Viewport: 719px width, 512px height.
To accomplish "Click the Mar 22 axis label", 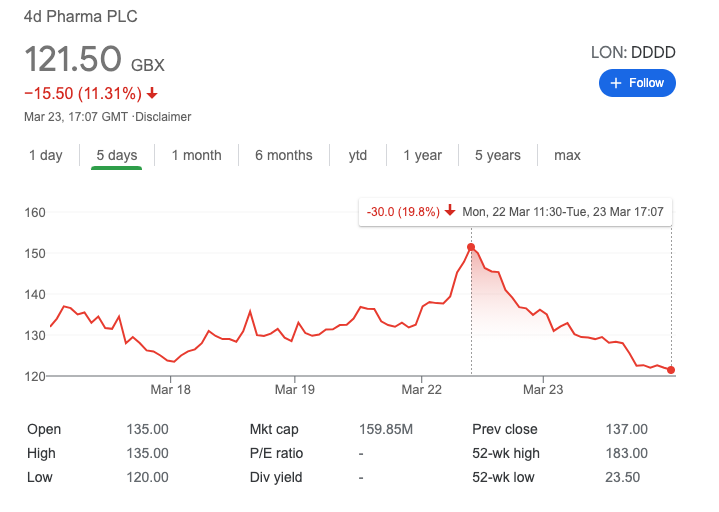I will pos(421,390).
